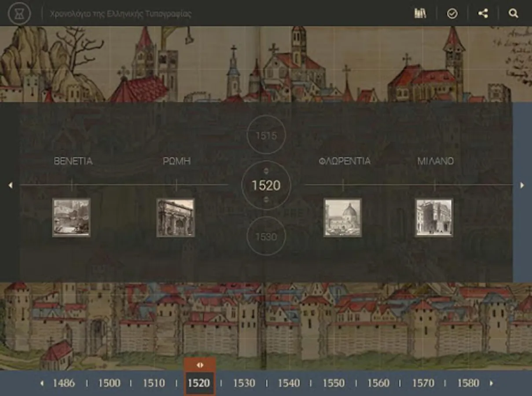The height and width of the screenshot is (396, 532).
Task: Open the books library icon
Action: [420, 13]
